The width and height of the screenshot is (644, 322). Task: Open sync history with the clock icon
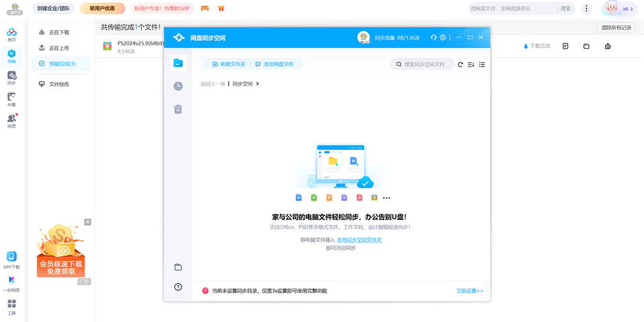[x=178, y=86]
